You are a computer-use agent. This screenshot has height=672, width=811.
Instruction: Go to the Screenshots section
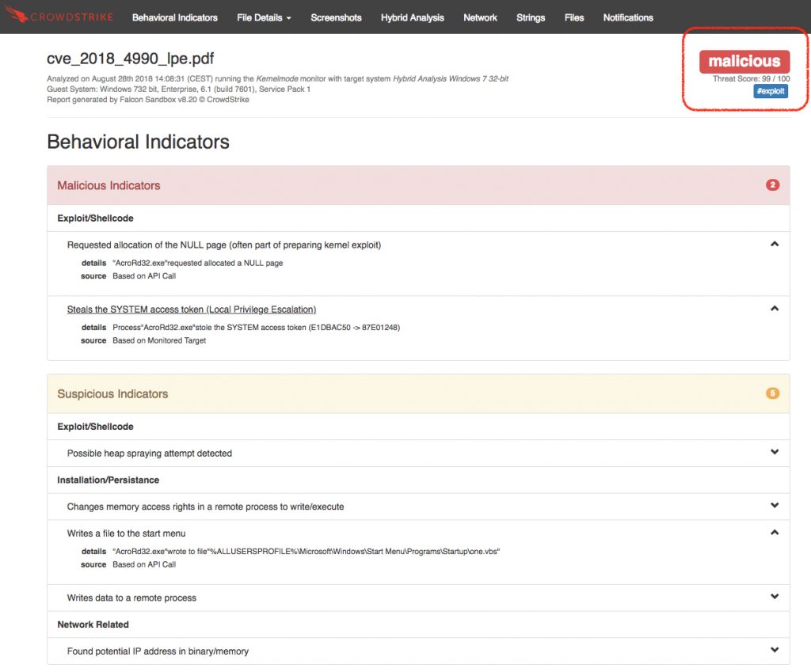coord(336,17)
